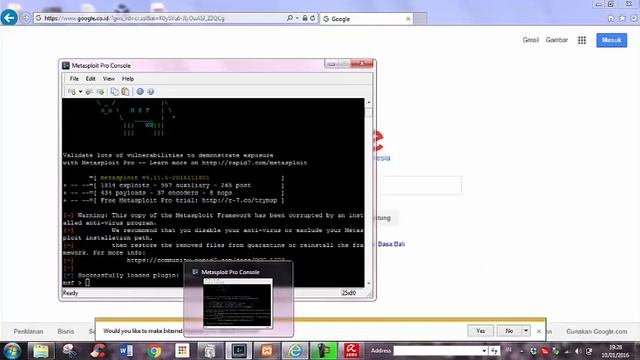Open the Help menu in Metasploit console

point(128,79)
